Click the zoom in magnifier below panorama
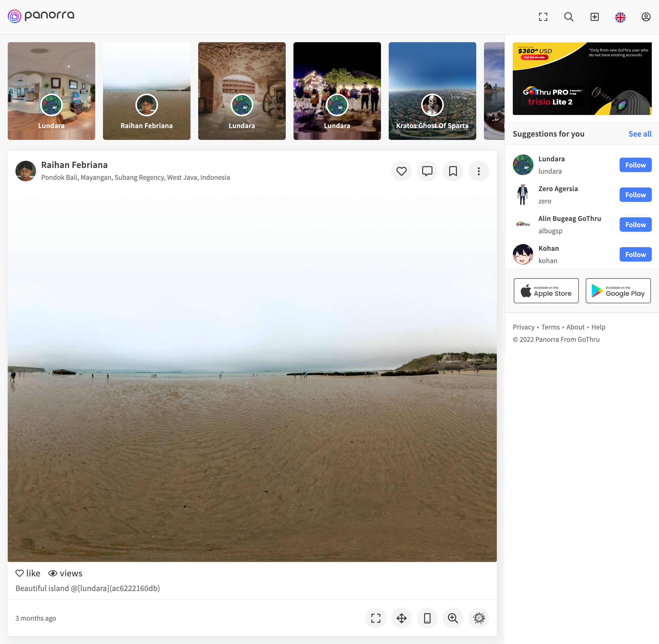Viewport: 659px width, 644px height. click(453, 618)
